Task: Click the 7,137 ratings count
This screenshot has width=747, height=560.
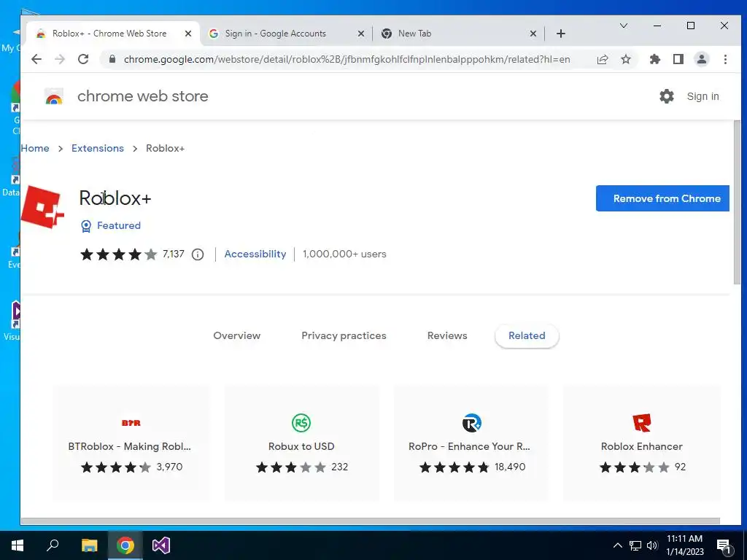Action: coord(174,254)
